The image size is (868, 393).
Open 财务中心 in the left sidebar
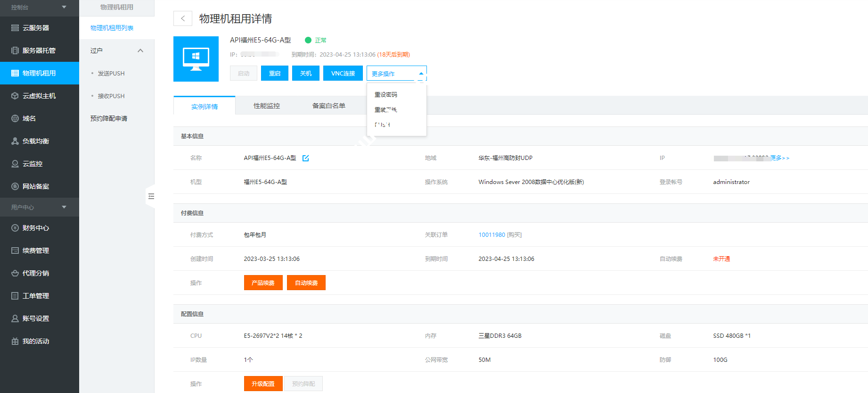pos(36,228)
